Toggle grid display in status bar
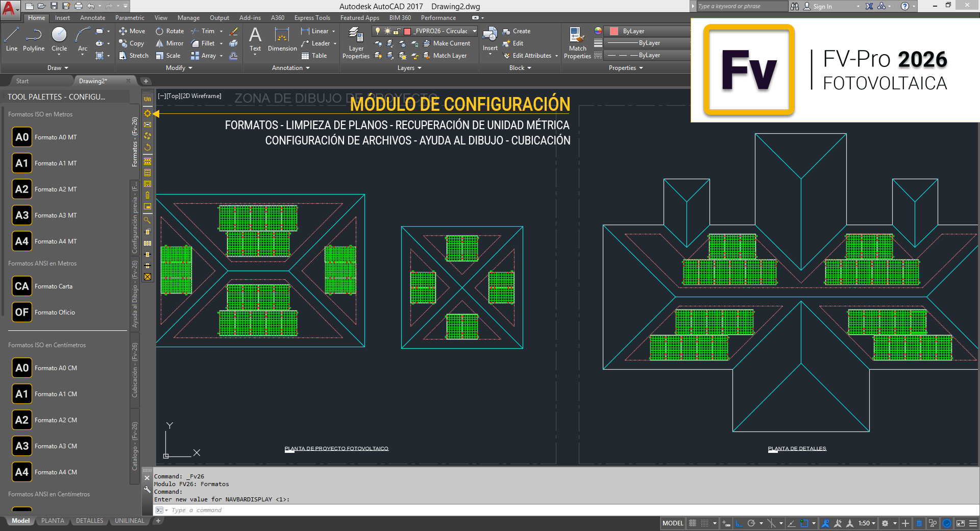Image resolution: width=980 pixels, height=531 pixels. pos(693,523)
